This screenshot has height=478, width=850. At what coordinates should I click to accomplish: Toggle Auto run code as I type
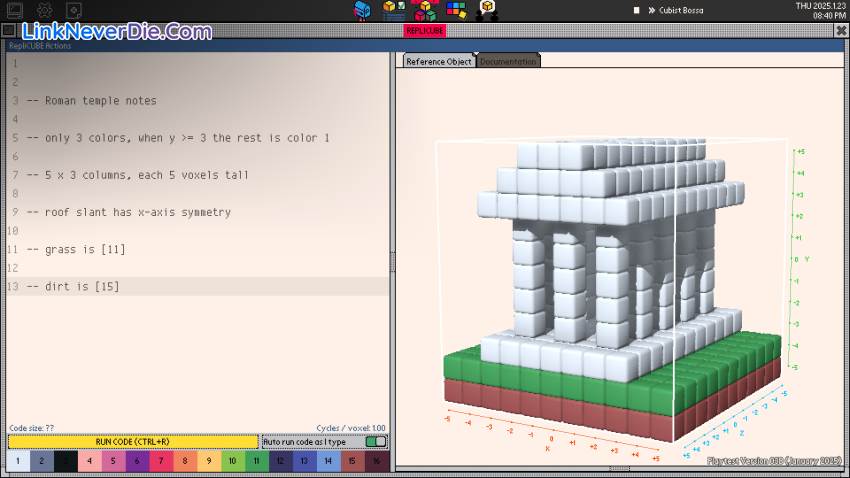(x=376, y=442)
